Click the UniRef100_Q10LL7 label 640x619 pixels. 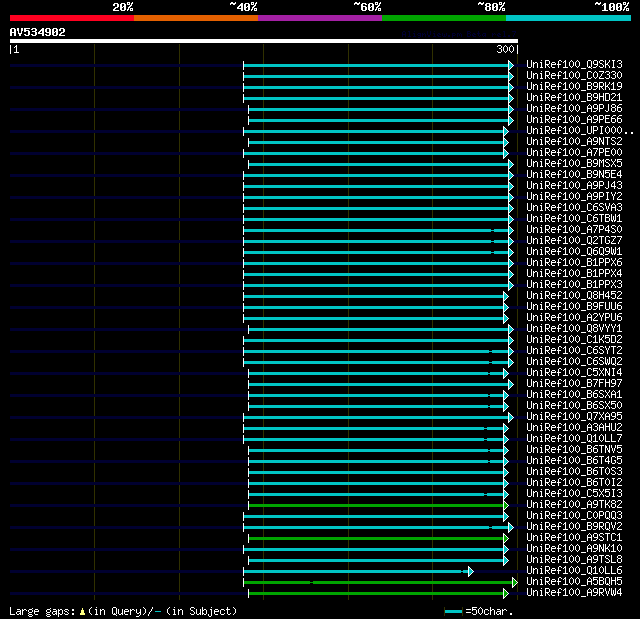(574, 439)
